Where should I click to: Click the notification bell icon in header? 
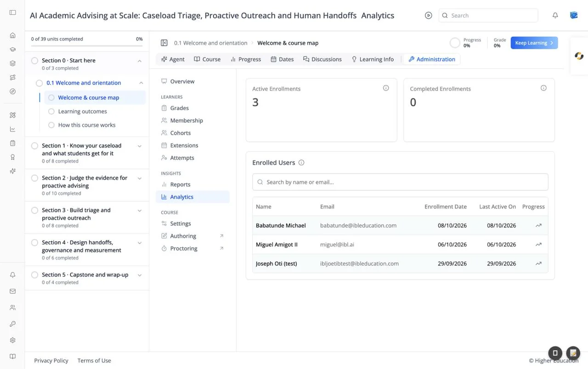click(x=555, y=15)
